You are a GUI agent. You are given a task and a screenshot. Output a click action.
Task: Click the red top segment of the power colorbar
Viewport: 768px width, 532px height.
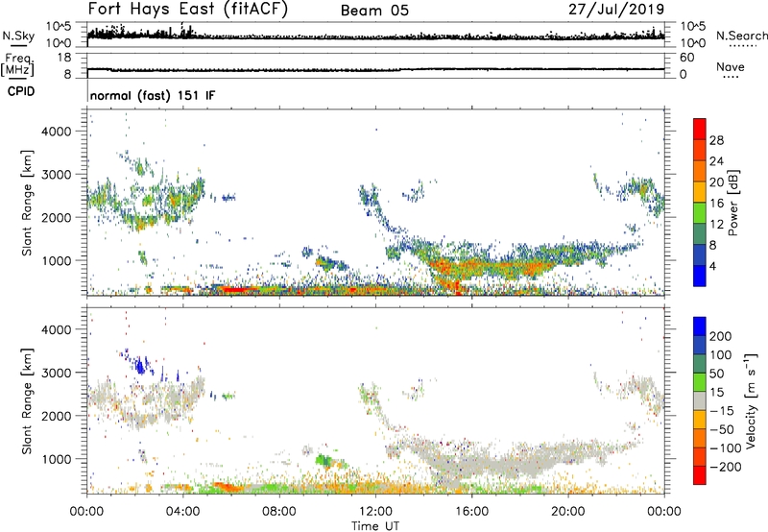[x=700, y=129]
